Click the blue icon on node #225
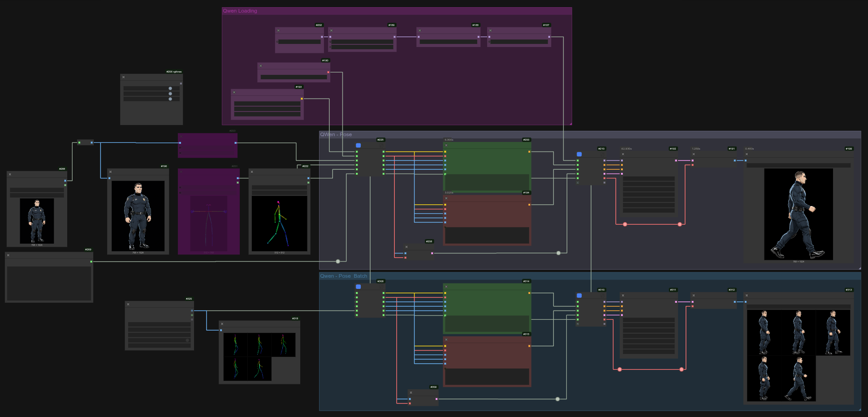The image size is (868, 417). (358, 146)
